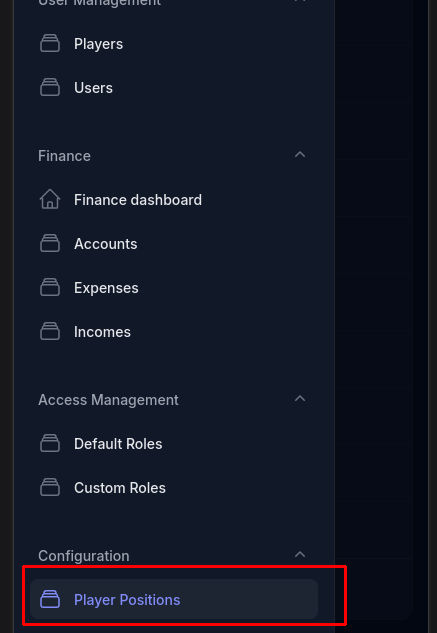Click the Custom Roles stack icon
Screen dimensions: 437x633
pyautogui.click(x=50, y=488)
